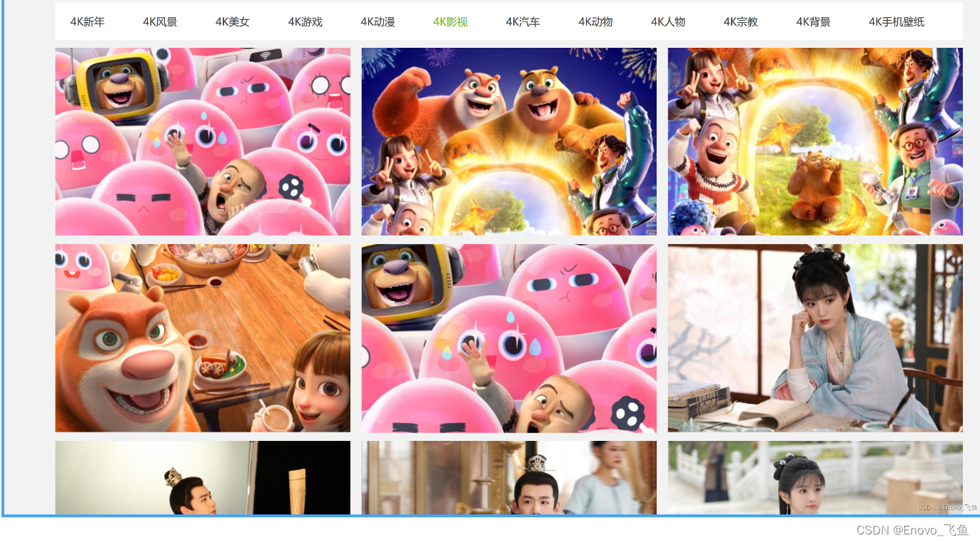Open the 4K汽车 category

tap(523, 22)
